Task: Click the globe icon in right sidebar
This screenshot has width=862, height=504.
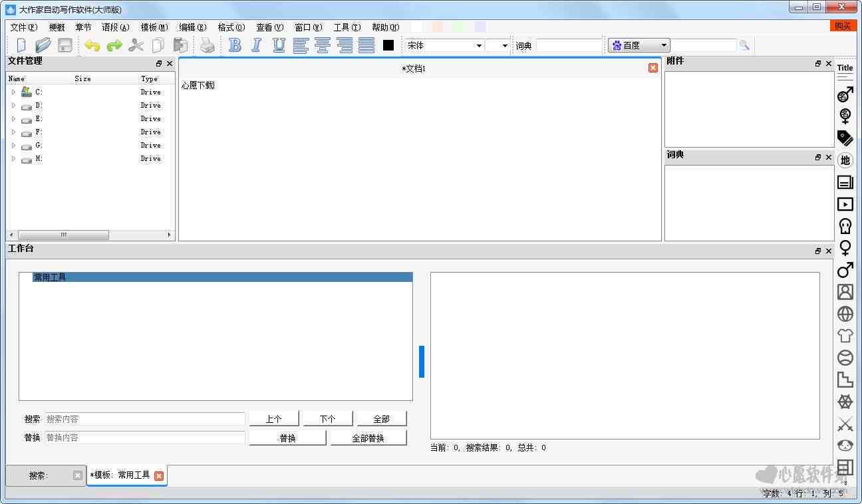Action: (845, 314)
